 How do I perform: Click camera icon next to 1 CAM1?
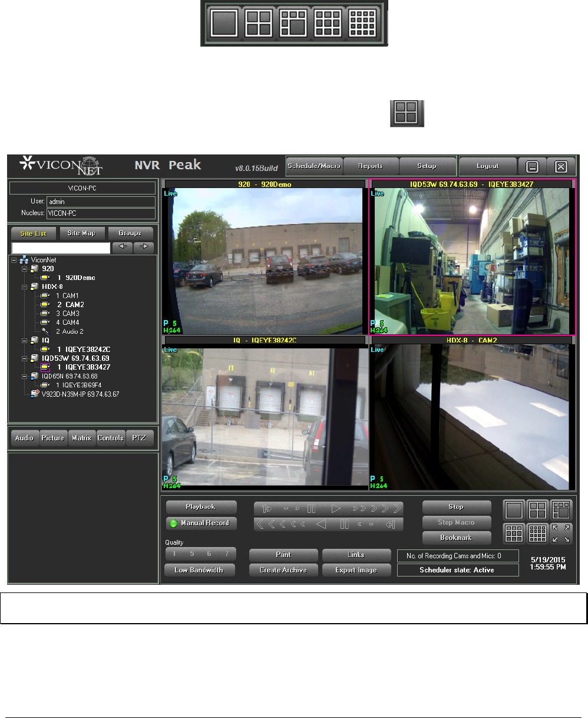click(x=45, y=296)
